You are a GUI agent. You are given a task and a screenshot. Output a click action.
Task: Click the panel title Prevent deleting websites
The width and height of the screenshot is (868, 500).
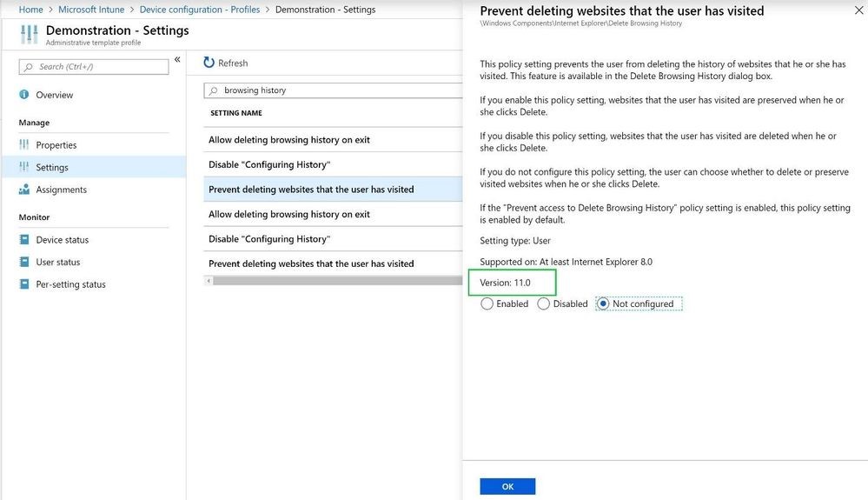621,10
